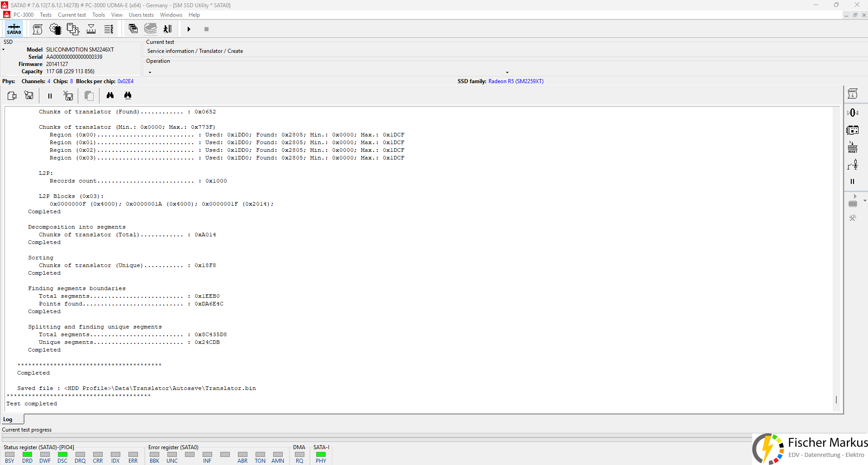Expand the chip run dropdown in sidebar
This screenshot has height=465, width=868.
coord(865,201)
